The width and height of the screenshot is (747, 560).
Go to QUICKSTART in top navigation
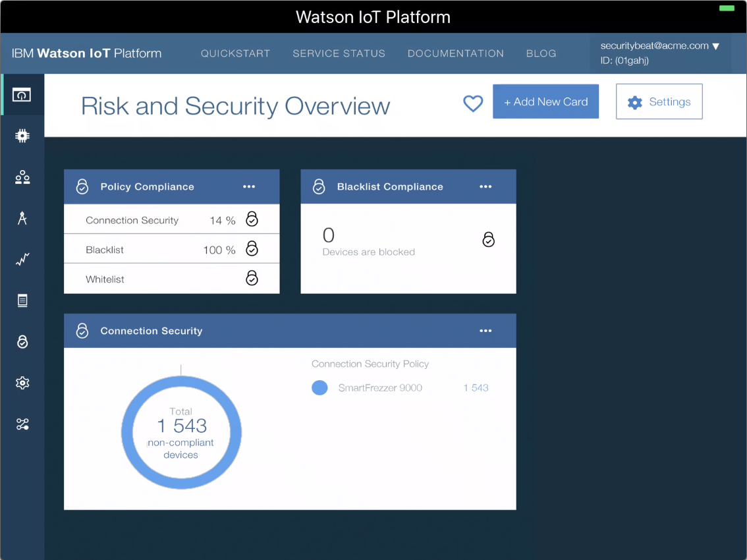point(235,53)
